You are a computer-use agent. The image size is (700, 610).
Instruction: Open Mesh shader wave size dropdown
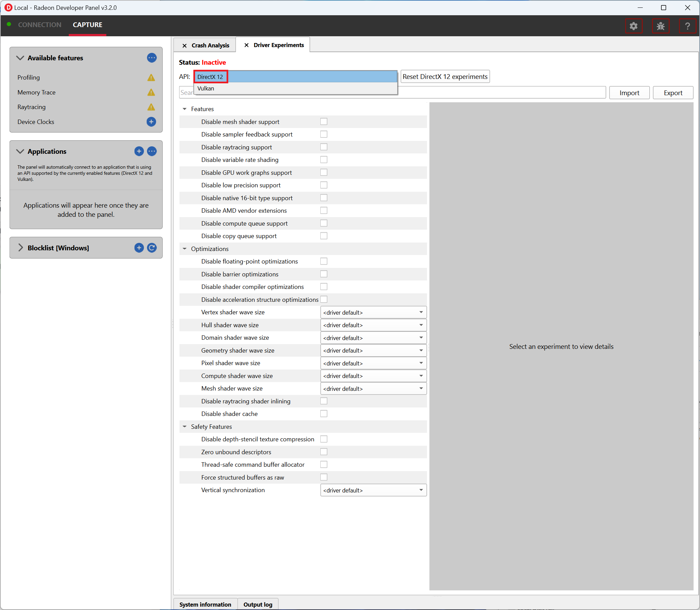[x=373, y=388]
